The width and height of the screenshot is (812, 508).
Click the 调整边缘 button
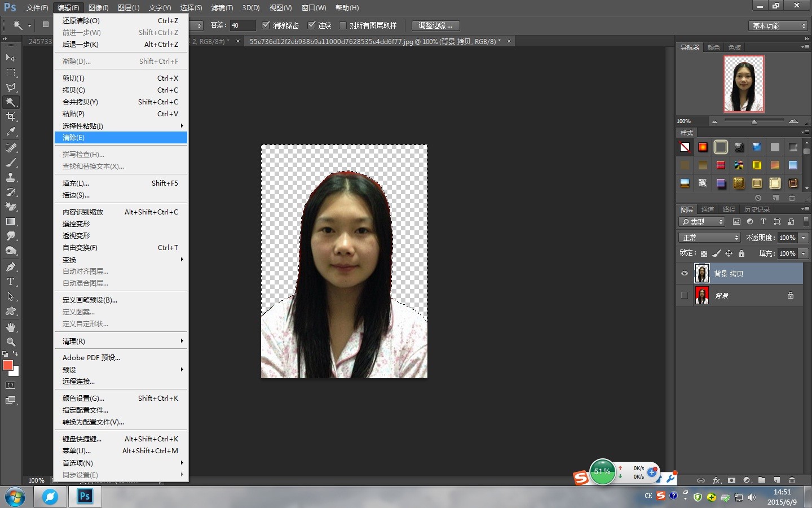435,25
